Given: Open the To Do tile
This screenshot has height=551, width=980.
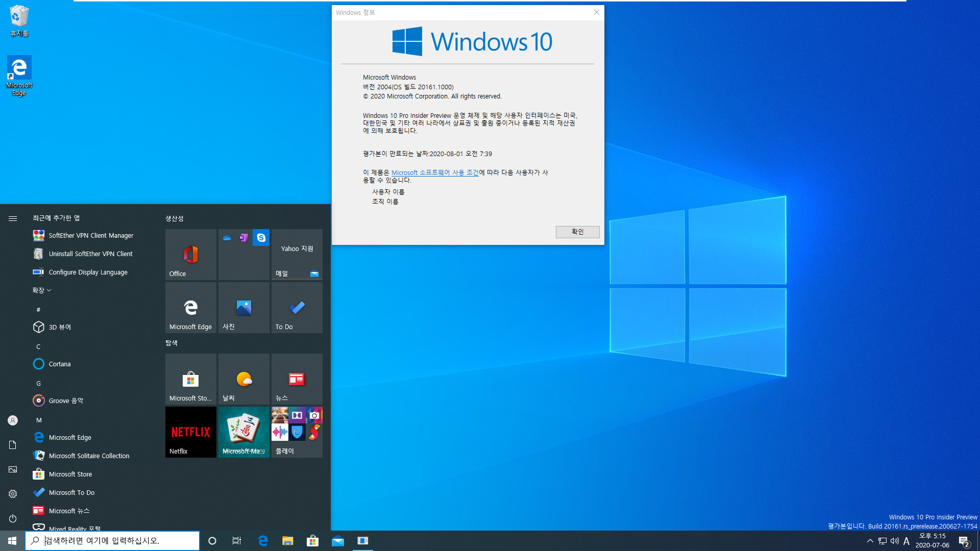Looking at the screenshot, I should click(297, 308).
